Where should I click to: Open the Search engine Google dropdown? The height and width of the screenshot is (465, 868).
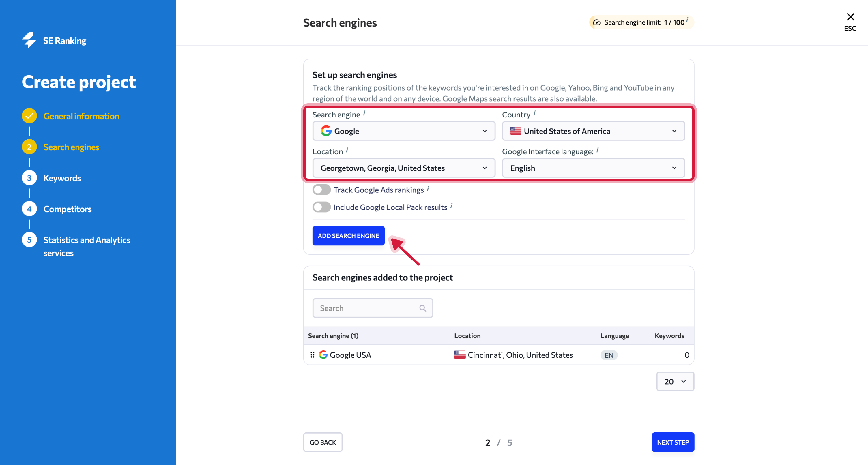[x=404, y=131]
